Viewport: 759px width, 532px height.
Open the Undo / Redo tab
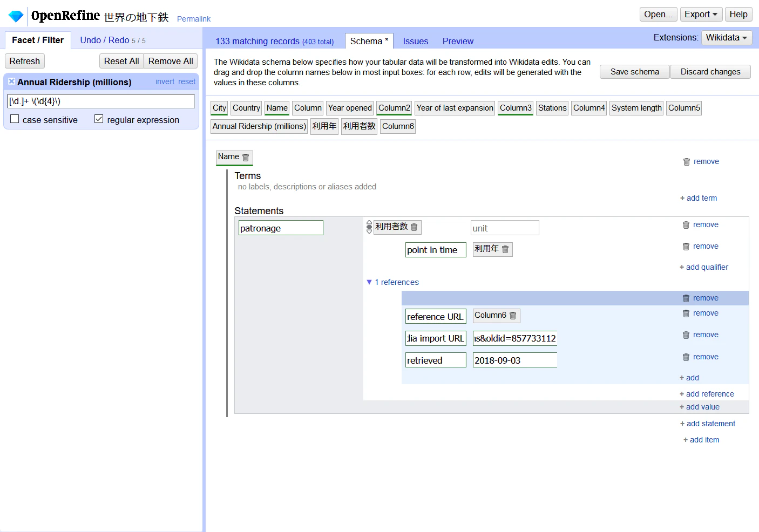113,40
